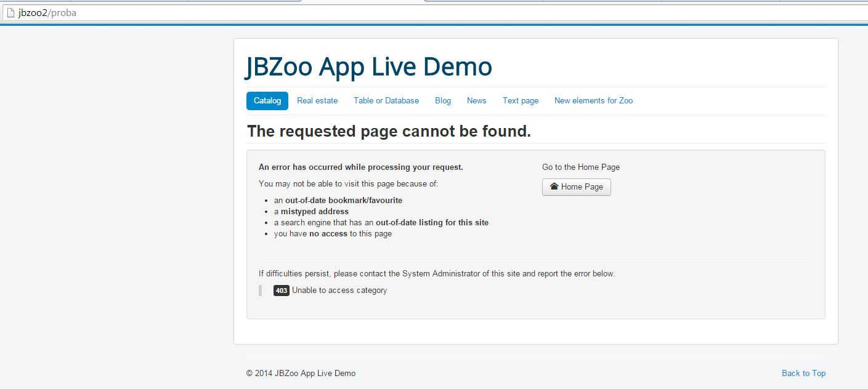Viewport: 868px width, 389px height.
Task: Click the JBZoo App Live Demo title
Action: tap(368, 67)
